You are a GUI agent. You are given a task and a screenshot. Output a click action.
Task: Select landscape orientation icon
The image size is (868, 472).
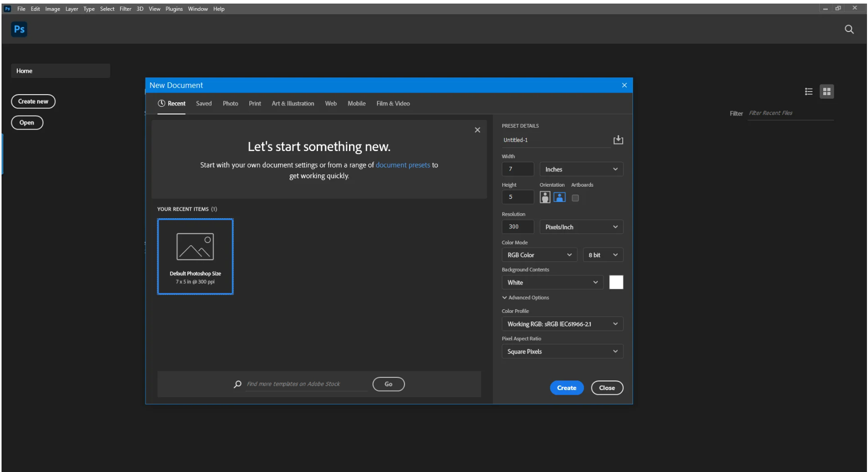point(560,197)
